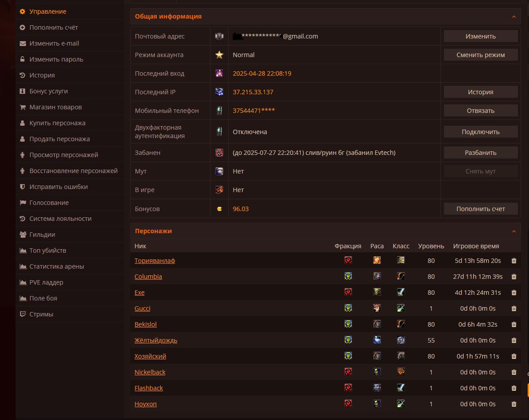Click the coin icon beside Бонусов
Viewport: 529px width, 420px height.
point(219,209)
